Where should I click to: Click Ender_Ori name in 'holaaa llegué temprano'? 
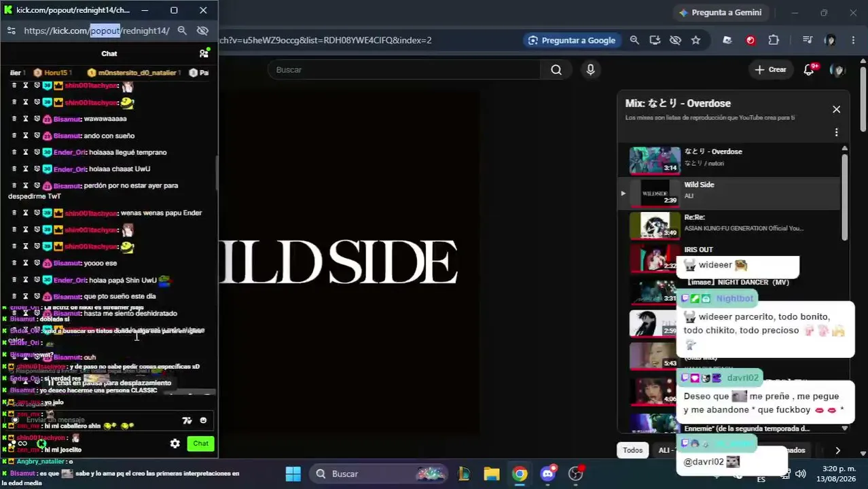coord(69,152)
